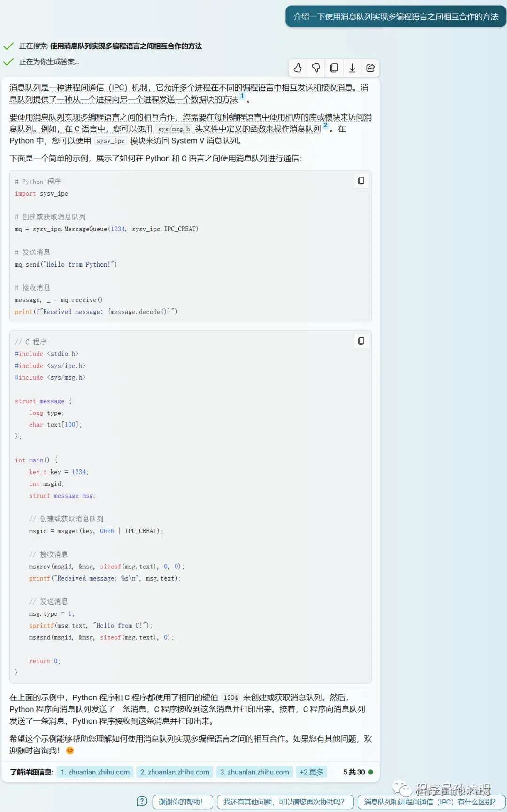Open the help question mark icon
Viewport: 507px width, 812px height.
pos(142,801)
